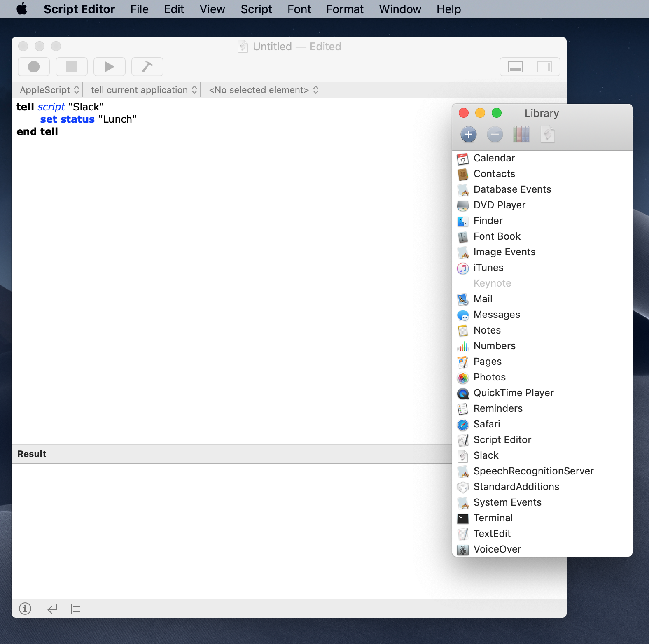Open the Script menu

pyautogui.click(x=256, y=9)
